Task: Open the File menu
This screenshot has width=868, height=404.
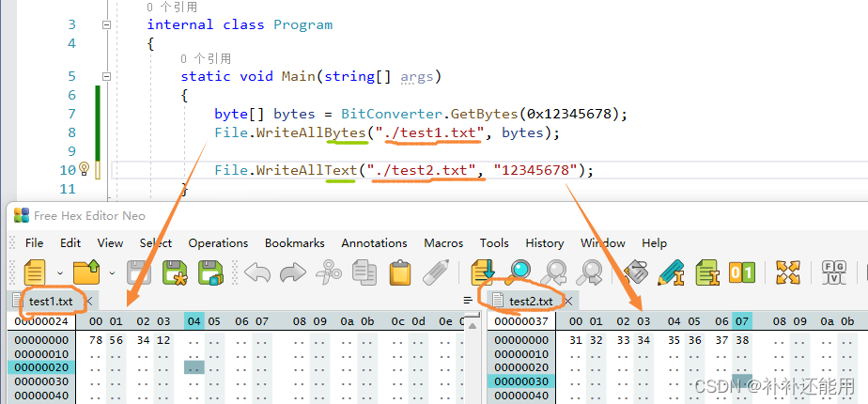Action: pos(35,243)
